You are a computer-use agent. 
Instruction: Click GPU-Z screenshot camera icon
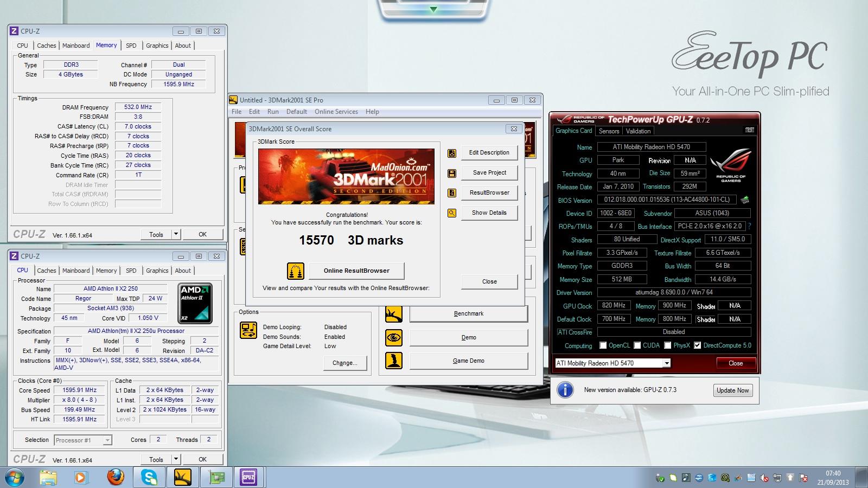[x=749, y=130]
